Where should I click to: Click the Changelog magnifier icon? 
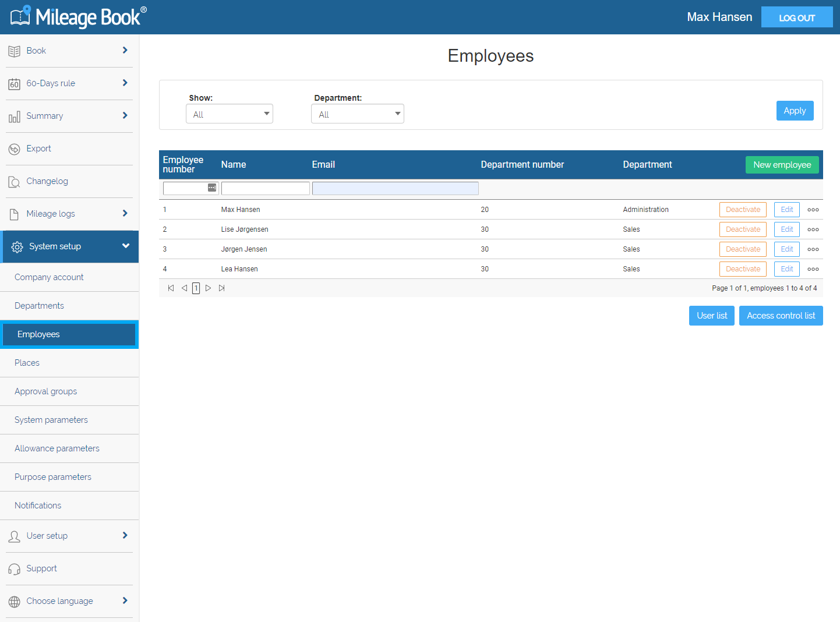(x=15, y=182)
